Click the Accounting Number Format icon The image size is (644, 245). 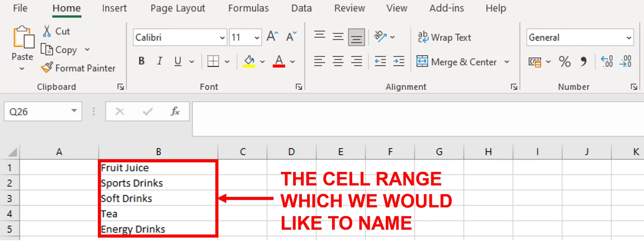click(535, 62)
